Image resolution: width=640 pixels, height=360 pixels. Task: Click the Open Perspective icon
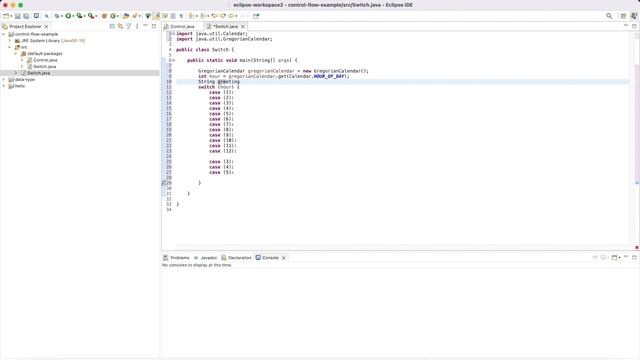click(623, 16)
